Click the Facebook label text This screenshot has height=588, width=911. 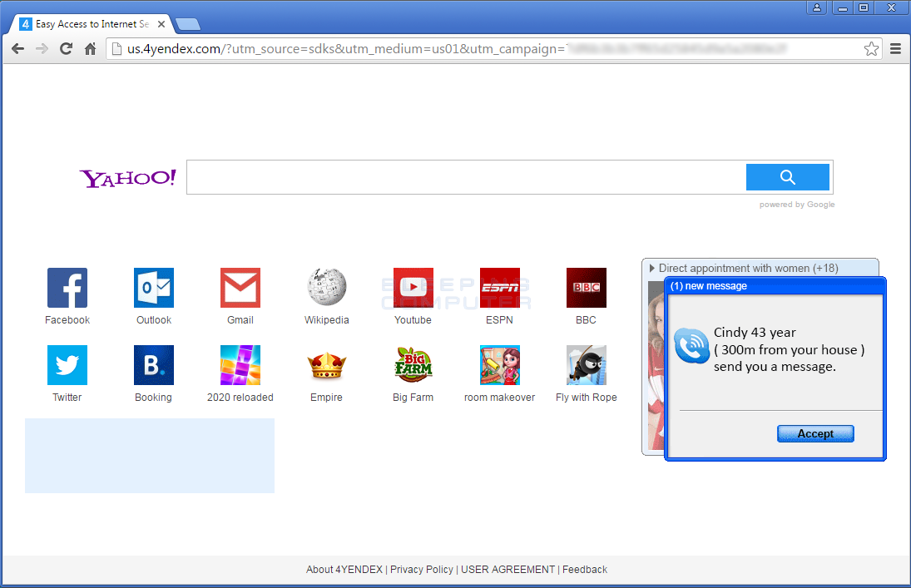pos(67,320)
